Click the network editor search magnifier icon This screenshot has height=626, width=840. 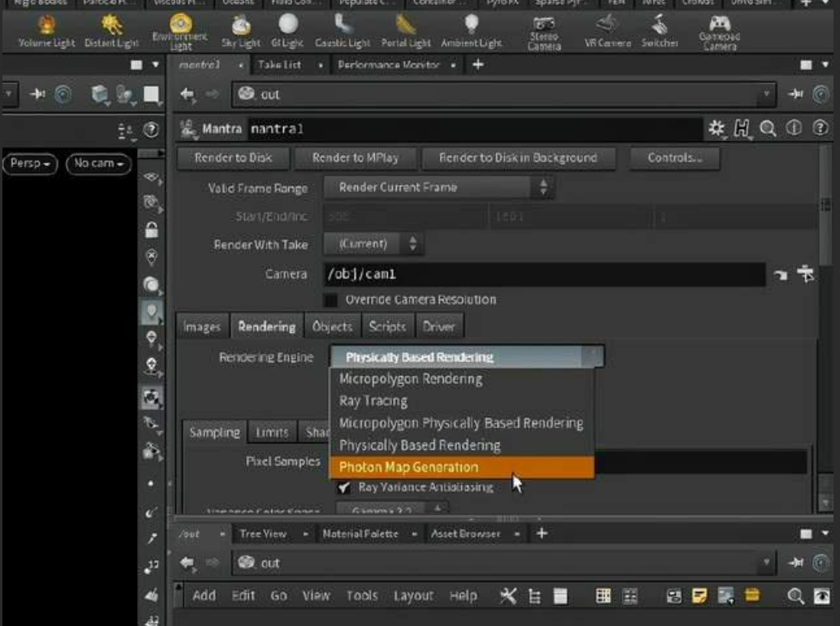(x=795, y=595)
